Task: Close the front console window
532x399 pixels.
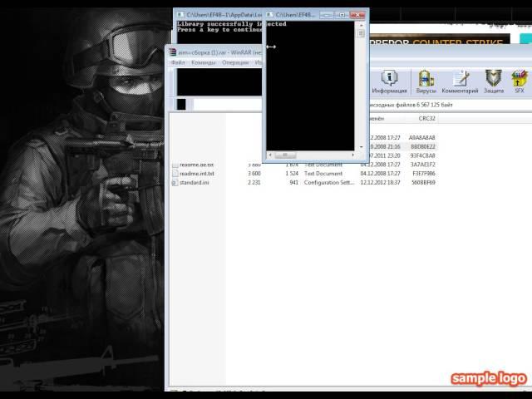Action: pos(357,15)
